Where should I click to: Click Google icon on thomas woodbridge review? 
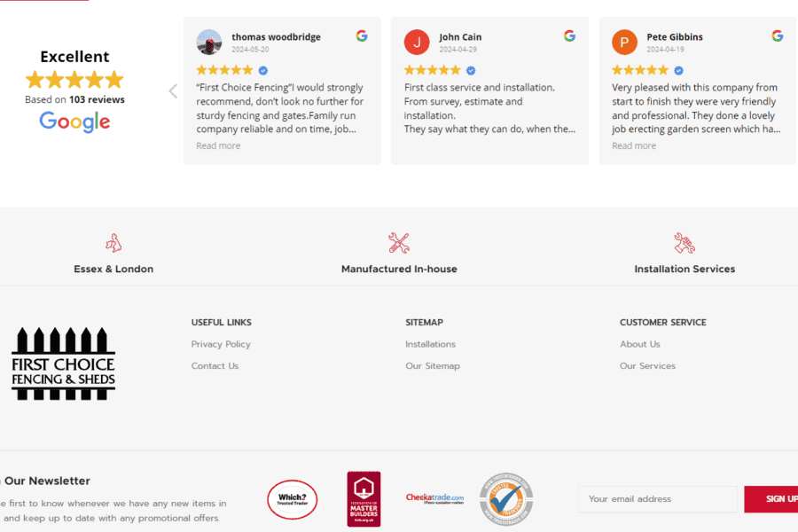362,36
